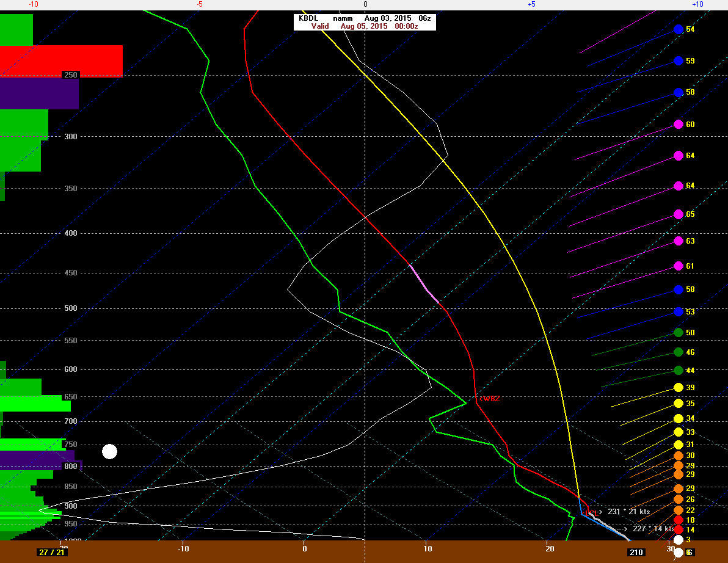728x563 pixels.
Task: Click the yellow wind dot labeled 34
Action: click(679, 419)
